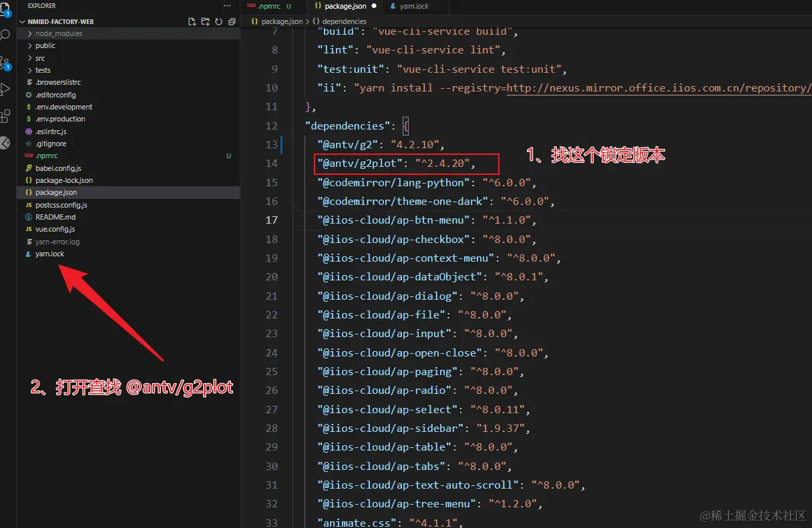Open README.md file
812x528 pixels.
coord(128,217)
